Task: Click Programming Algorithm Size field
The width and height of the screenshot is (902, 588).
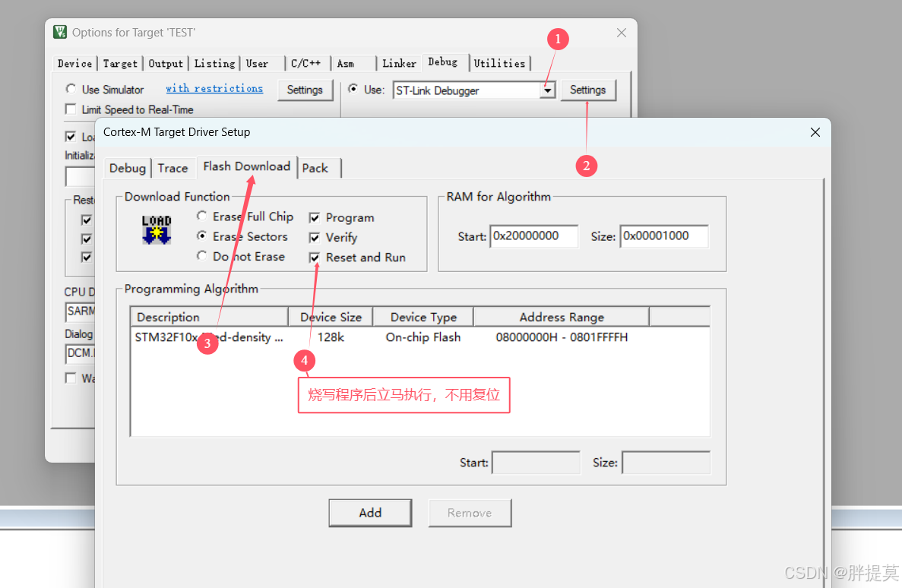Action: (666, 463)
